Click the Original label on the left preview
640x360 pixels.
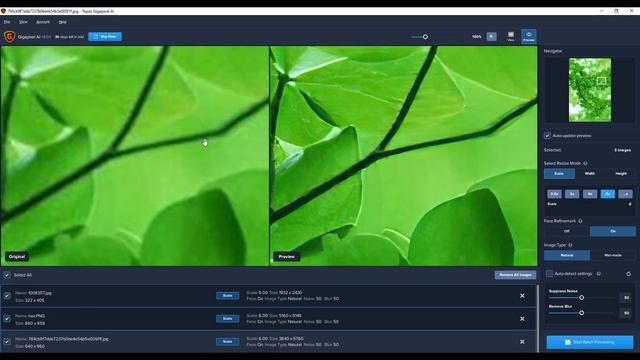(x=17, y=257)
